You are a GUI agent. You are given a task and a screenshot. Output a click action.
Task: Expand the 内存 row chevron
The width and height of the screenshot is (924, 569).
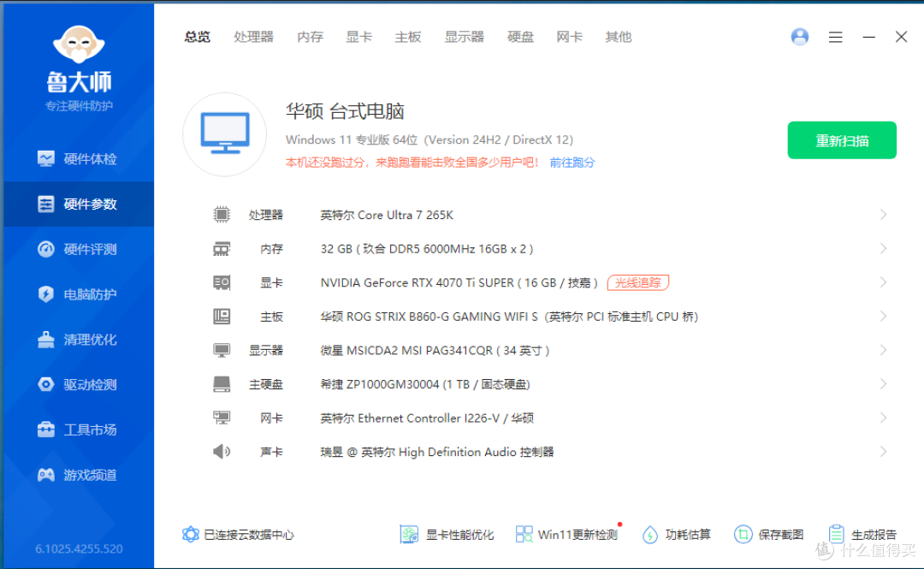tap(883, 248)
